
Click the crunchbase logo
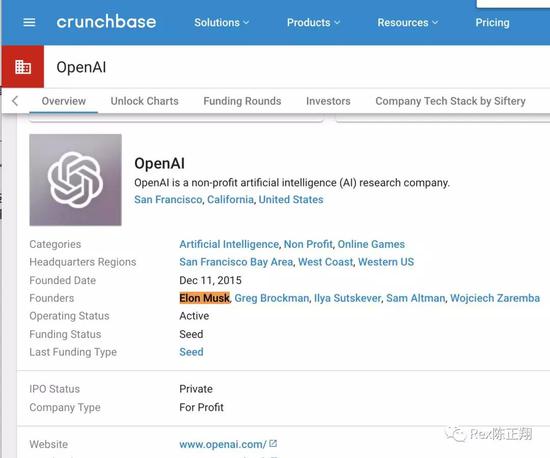click(106, 22)
